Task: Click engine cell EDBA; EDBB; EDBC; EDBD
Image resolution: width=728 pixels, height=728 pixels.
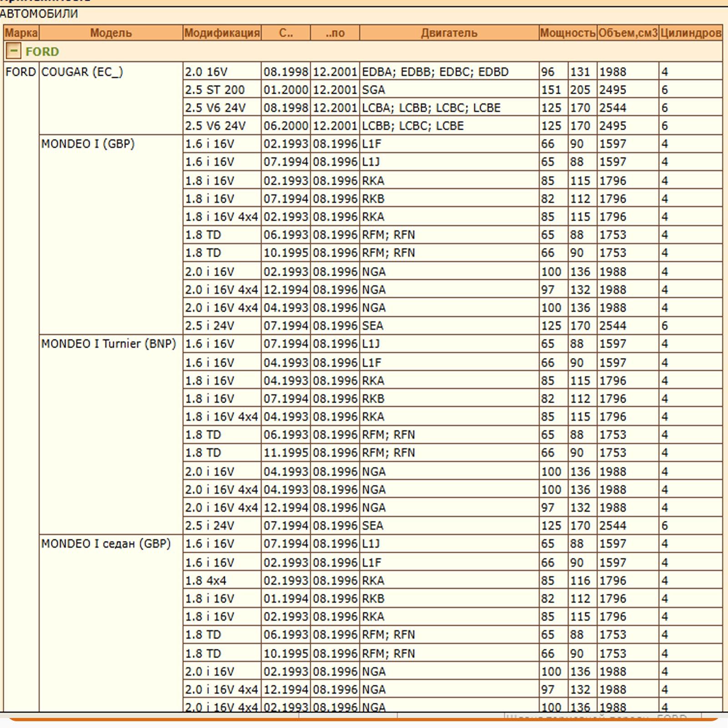Action: tap(450, 72)
